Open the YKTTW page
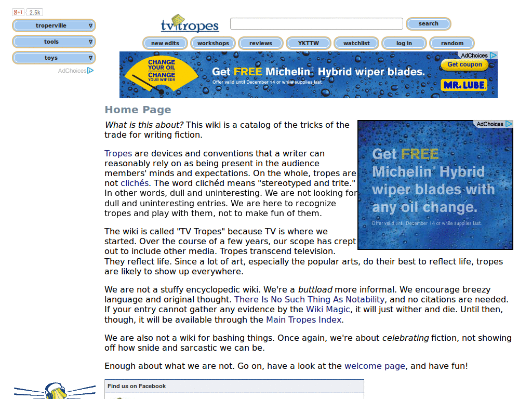Image resolution: width=532 pixels, height=399 pixels. click(309, 43)
